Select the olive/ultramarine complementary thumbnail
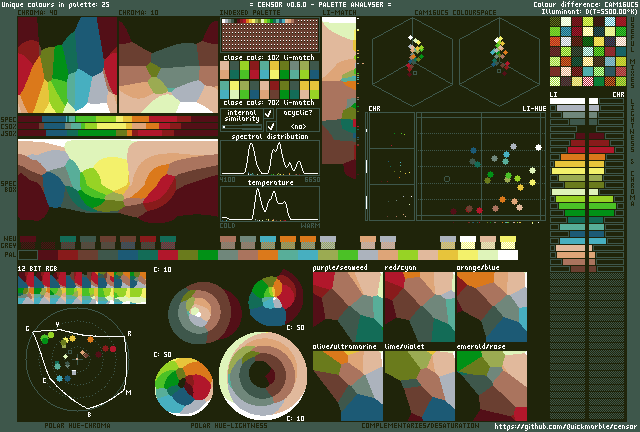This screenshot has width=640, height=432. click(348, 386)
